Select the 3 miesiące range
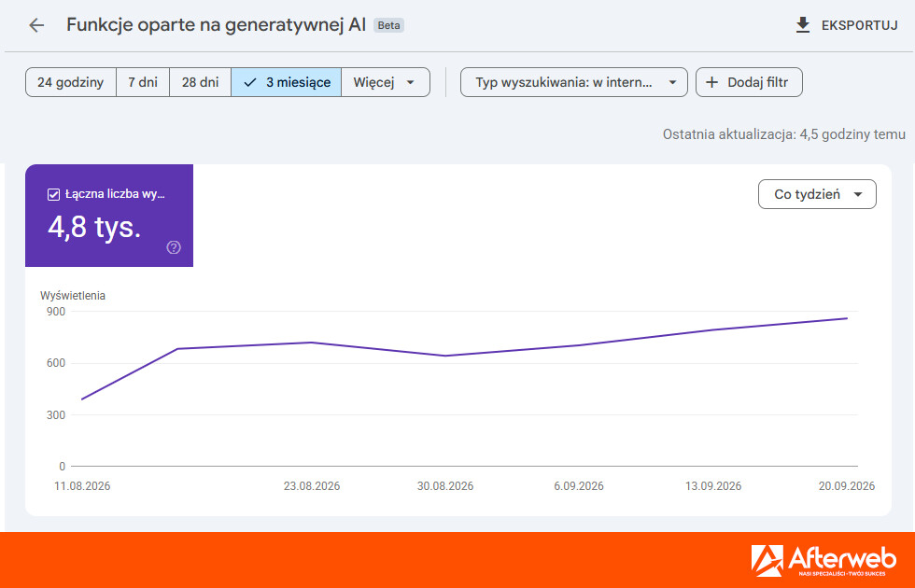 pos(286,82)
